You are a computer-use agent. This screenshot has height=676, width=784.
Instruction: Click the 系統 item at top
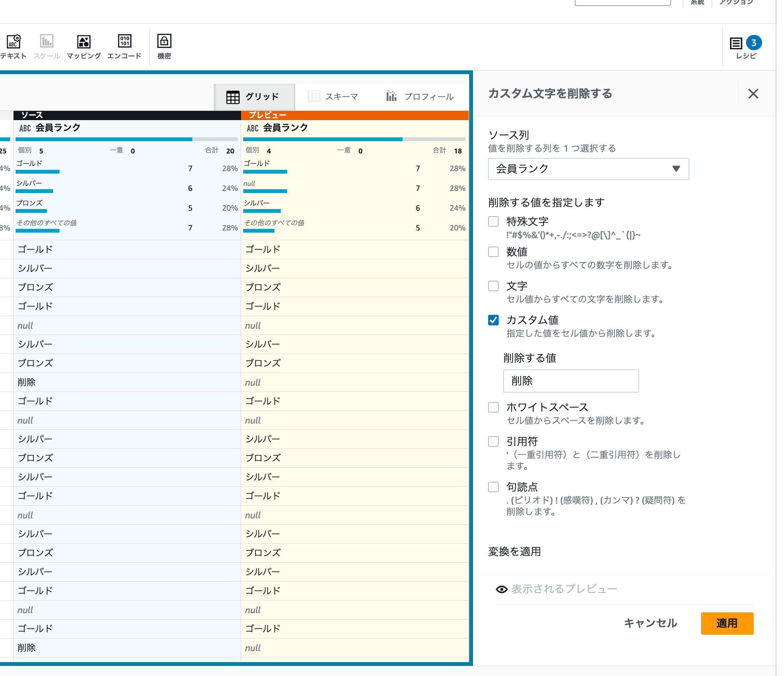tap(697, 2)
